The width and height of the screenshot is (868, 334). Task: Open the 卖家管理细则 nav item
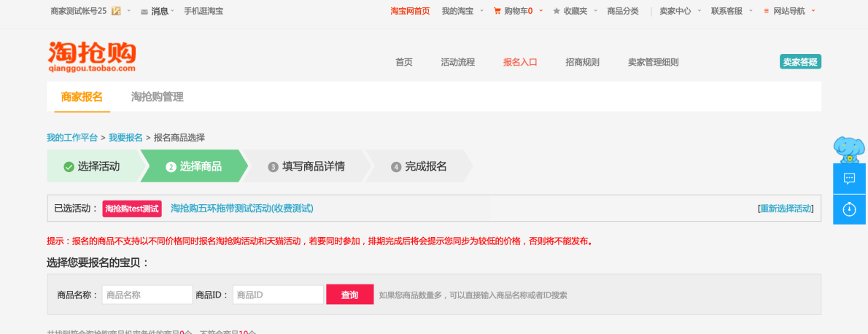[x=654, y=62]
